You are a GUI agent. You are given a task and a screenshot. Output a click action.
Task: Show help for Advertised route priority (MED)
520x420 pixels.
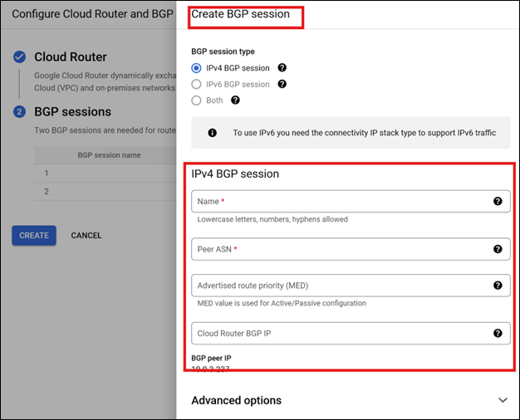(x=498, y=286)
